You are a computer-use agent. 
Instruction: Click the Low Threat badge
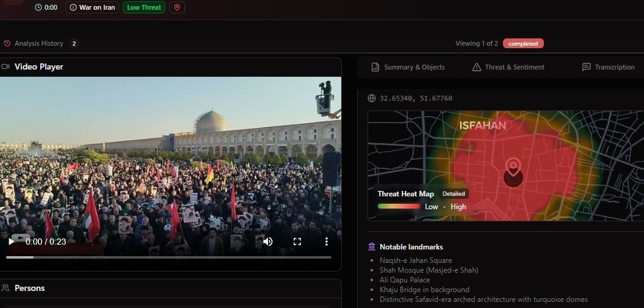(144, 7)
